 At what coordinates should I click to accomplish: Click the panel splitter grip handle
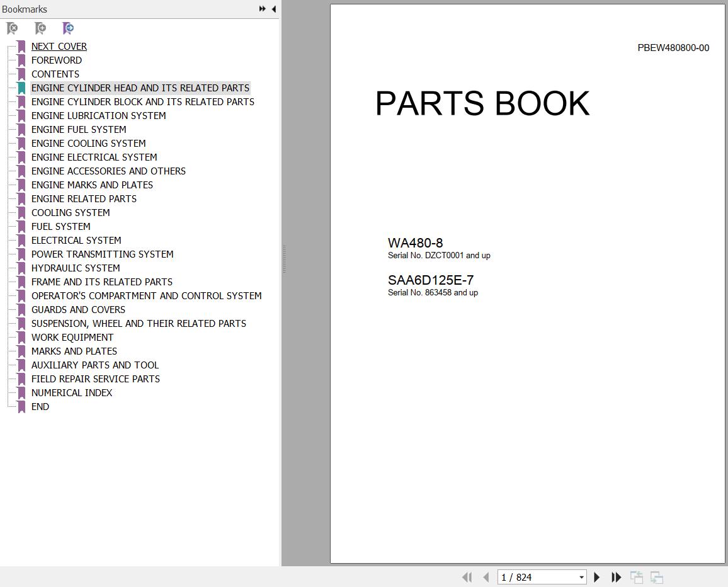coord(284,259)
